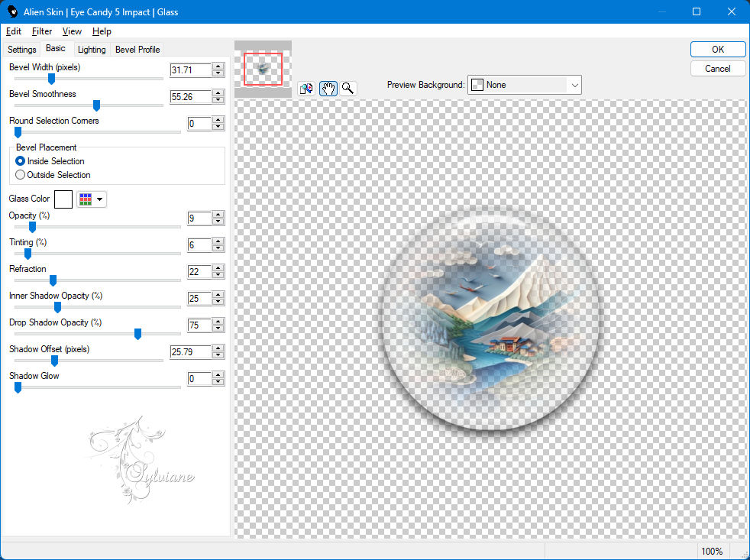Click the white Glass Color swatch
The image size is (750, 560).
click(63, 199)
